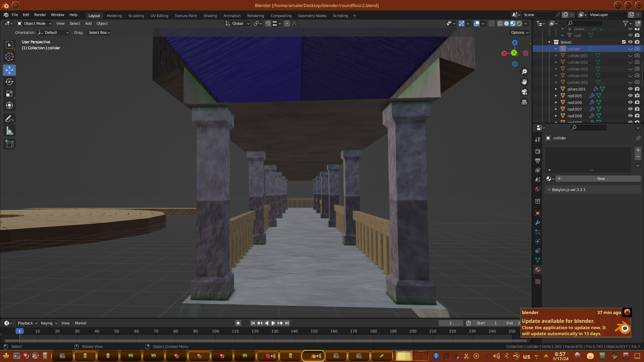This screenshot has width=644, height=362.
Task: Select the Rotate tool
Action: click(x=9, y=82)
